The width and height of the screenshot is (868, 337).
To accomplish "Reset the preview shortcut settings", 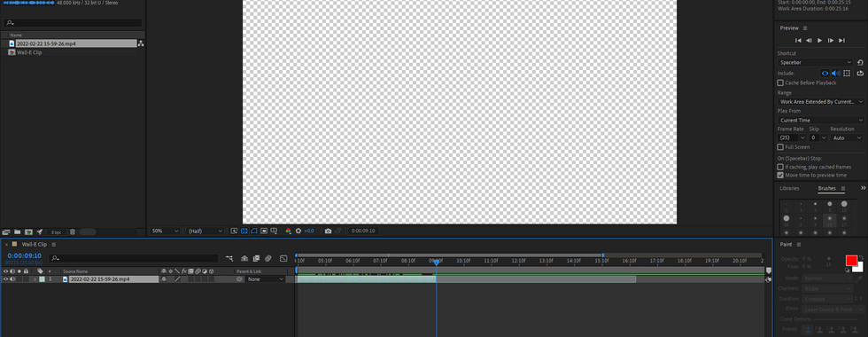I will pyautogui.click(x=860, y=63).
